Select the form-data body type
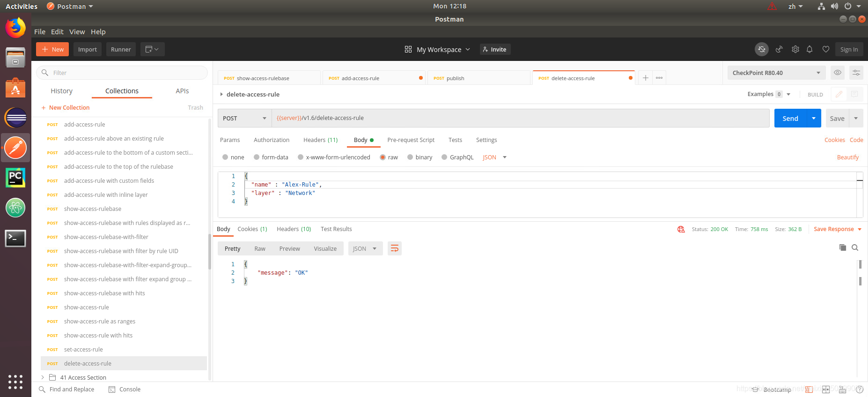 (x=257, y=157)
